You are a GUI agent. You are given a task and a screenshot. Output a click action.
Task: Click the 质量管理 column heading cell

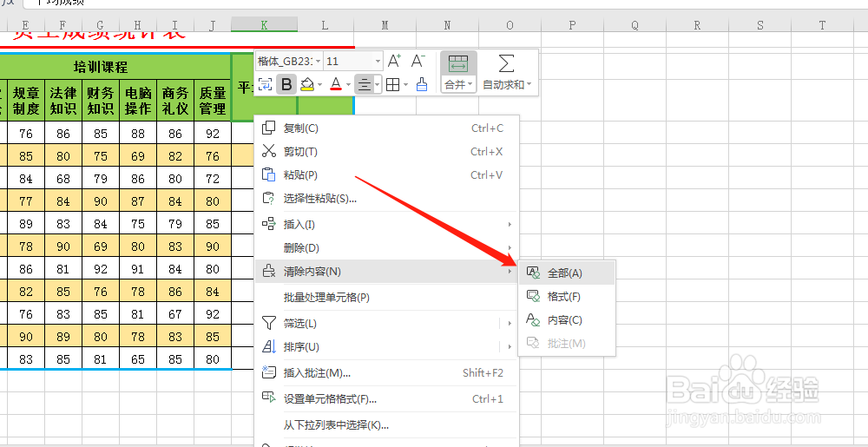click(x=213, y=101)
